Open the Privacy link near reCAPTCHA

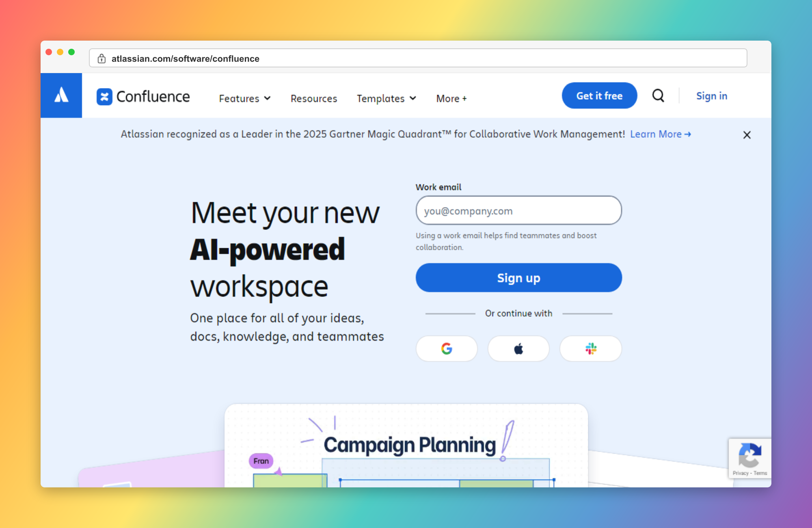(741, 473)
